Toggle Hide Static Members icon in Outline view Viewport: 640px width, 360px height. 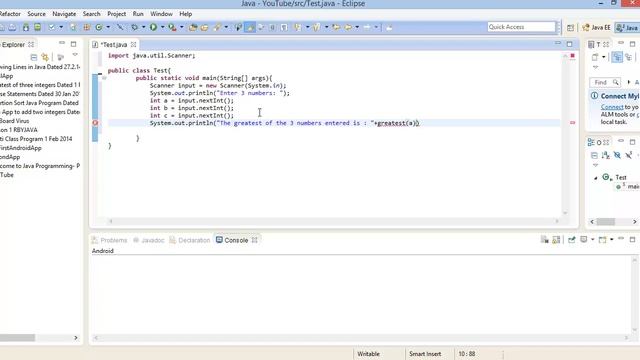(x=629, y=155)
